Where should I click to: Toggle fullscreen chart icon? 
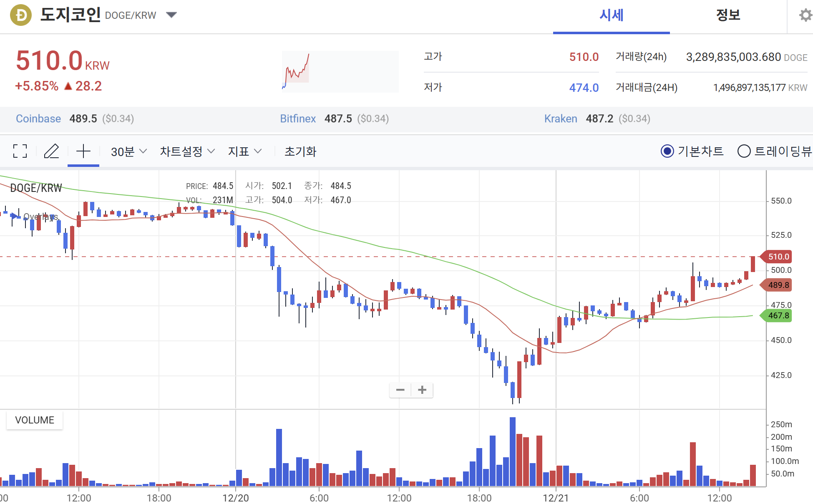[x=20, y=151]
